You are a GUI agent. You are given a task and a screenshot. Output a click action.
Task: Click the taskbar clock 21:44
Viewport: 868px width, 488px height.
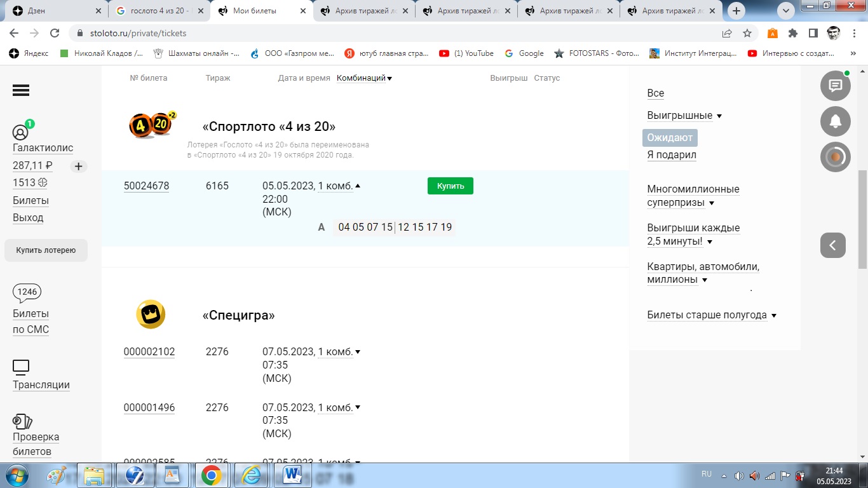point(834,475)
